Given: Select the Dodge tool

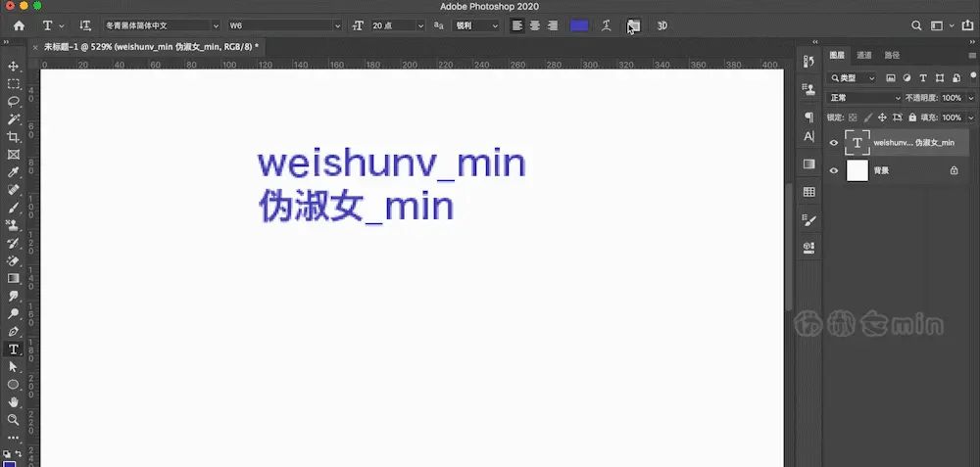Looking at the screenshot, I should (13, 313).
